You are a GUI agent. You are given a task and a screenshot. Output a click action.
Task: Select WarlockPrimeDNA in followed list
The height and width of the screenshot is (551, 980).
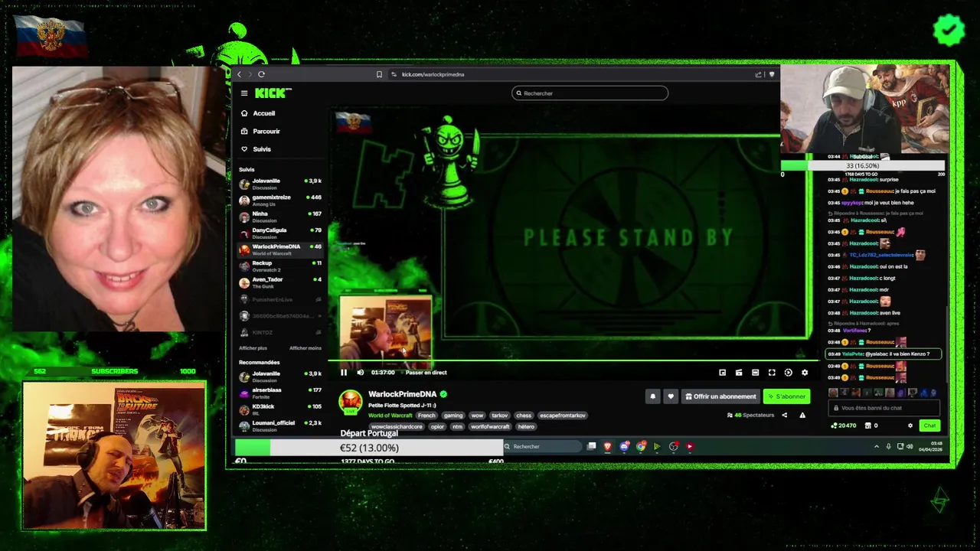pos(280,249)
